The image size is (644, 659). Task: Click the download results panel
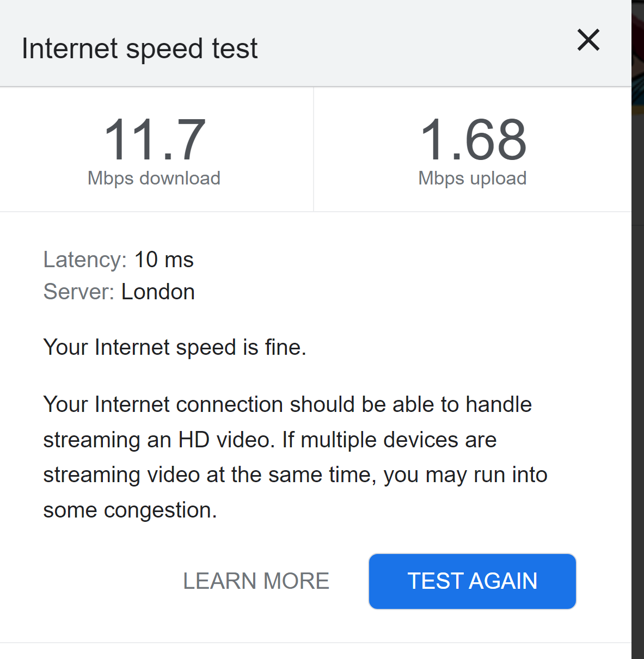click(155, 149)
